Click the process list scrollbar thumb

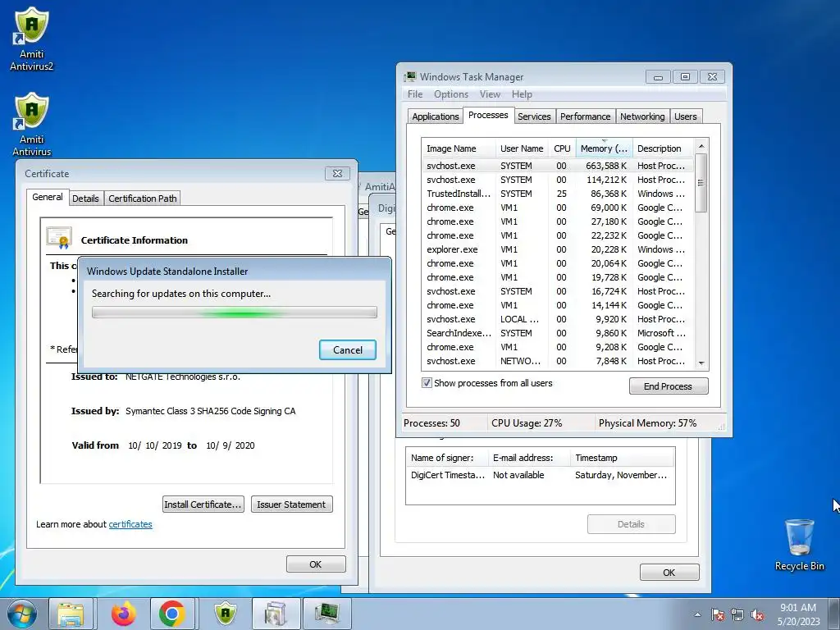coord(701,183)
